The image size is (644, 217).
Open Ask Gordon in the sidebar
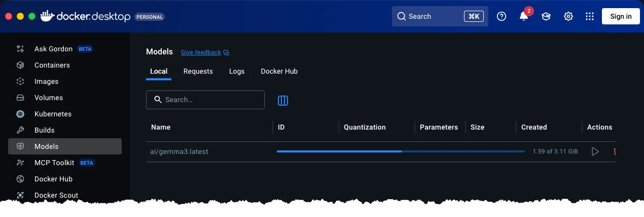point(53,49)
